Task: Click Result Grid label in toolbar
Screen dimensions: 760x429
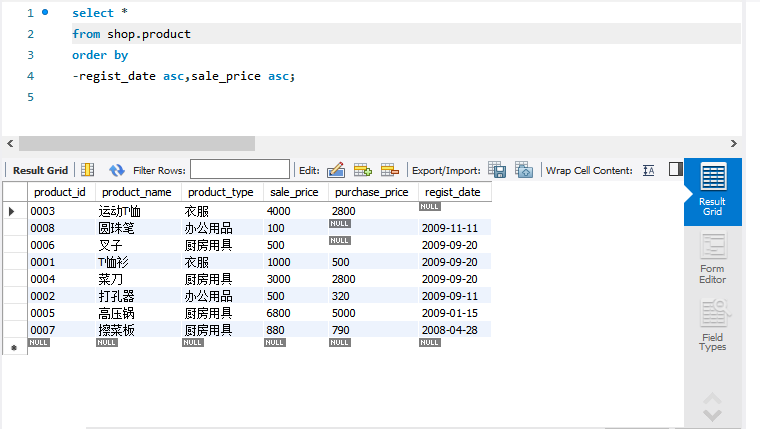Action: [40, 170]
